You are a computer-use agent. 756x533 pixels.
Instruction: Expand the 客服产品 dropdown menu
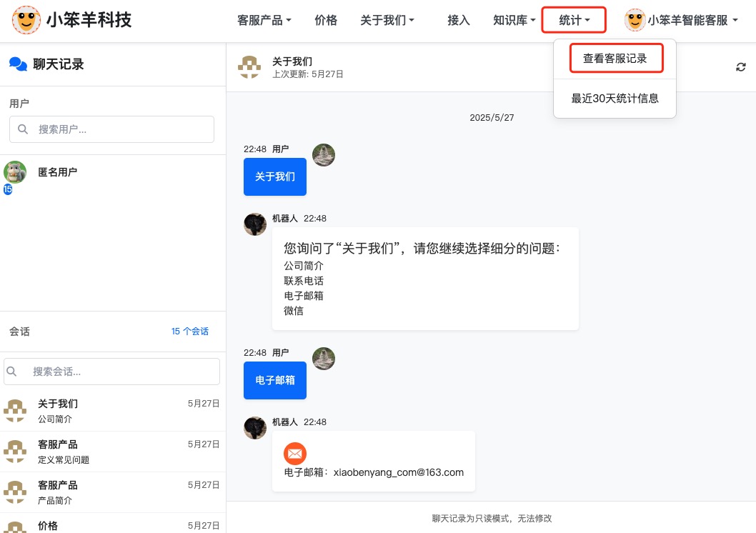coord(264,21)
